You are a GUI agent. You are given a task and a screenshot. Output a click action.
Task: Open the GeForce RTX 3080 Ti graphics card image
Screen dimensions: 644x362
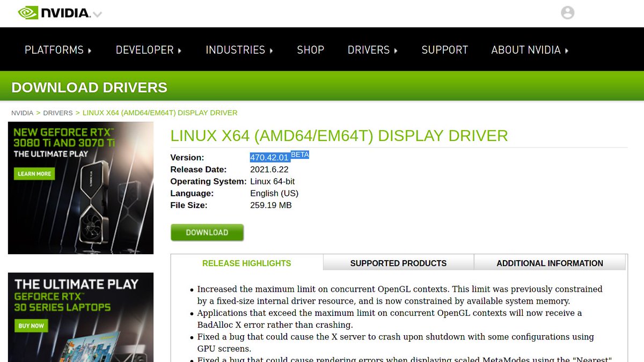pyautogui.click(x=80, y=188)
